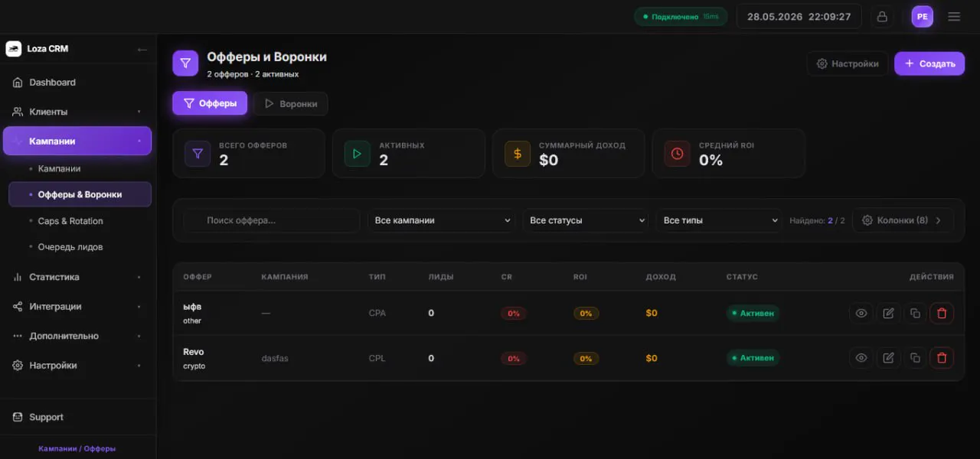Viewport: 980px width, 459px height.
Task: View the Revo offer using the eye icon
Action: (861, 357)
